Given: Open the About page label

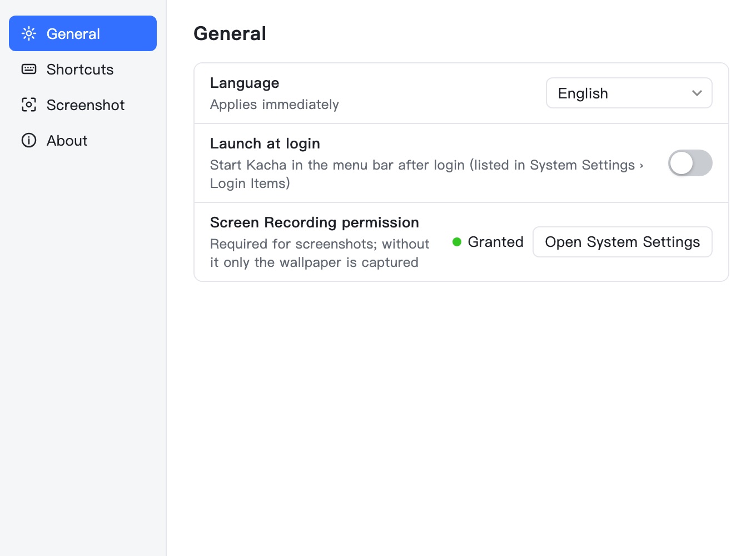Looking at the screenshot, I should click(x=67, y=141).
